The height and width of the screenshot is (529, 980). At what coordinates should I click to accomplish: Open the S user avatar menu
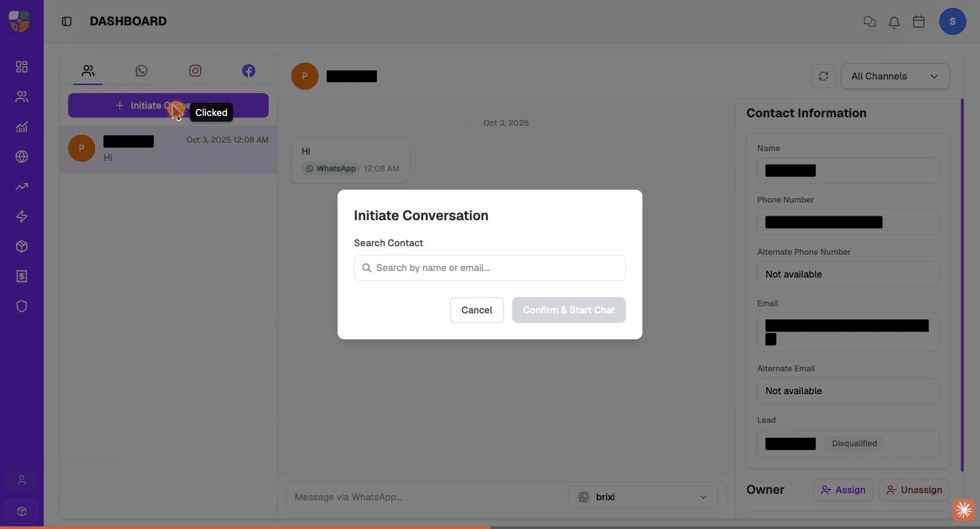pyautogui.click(x=953, y=21)
